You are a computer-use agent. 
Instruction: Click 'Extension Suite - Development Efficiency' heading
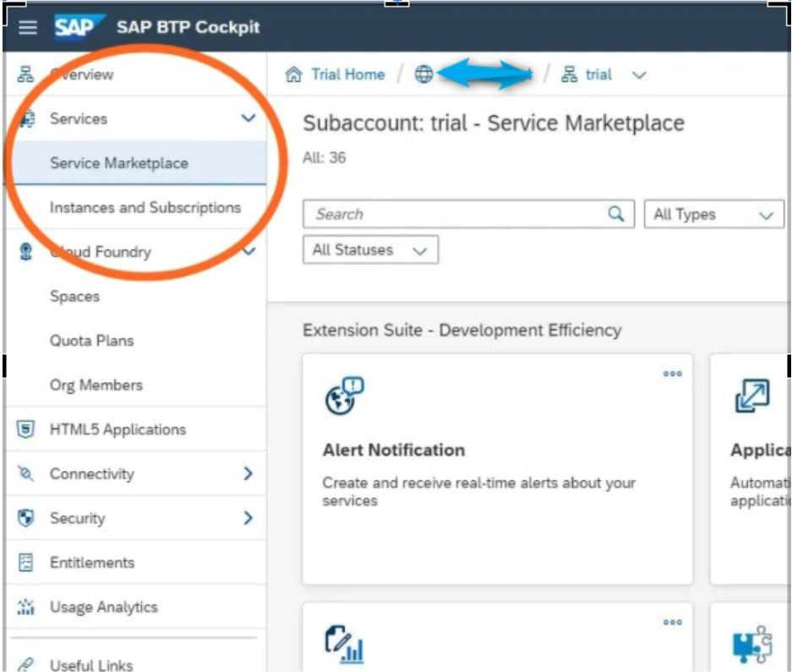tap(462, 330)
